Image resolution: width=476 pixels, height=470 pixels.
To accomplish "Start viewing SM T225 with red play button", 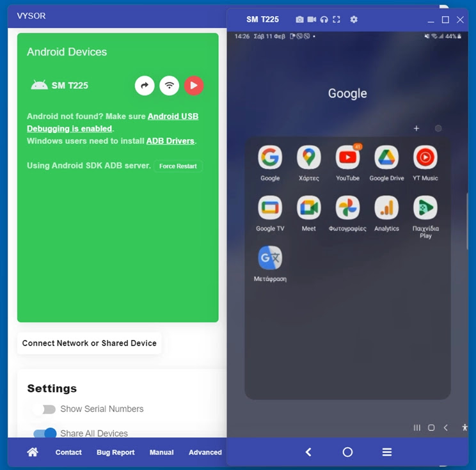I will (x=194, y=86).
